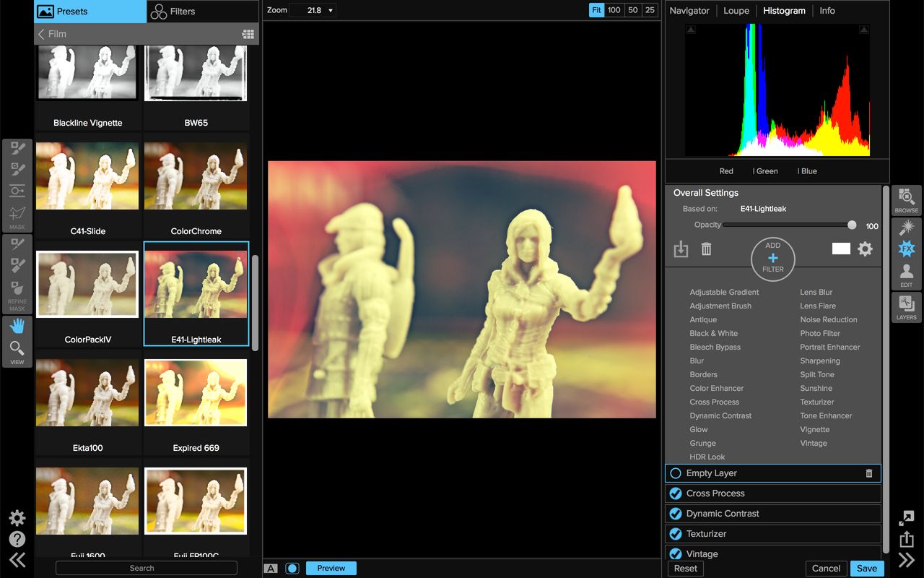Open the Browse module

pos(907,199)
